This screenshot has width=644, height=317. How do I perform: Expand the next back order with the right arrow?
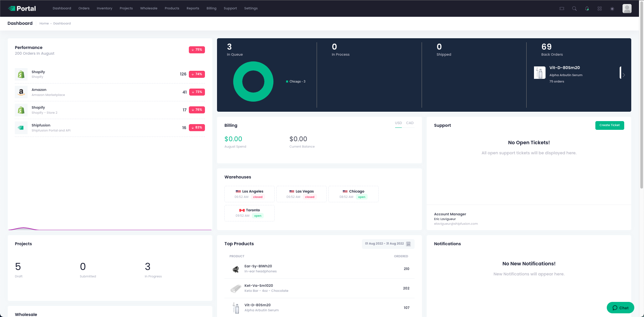(x=623, y=75)
